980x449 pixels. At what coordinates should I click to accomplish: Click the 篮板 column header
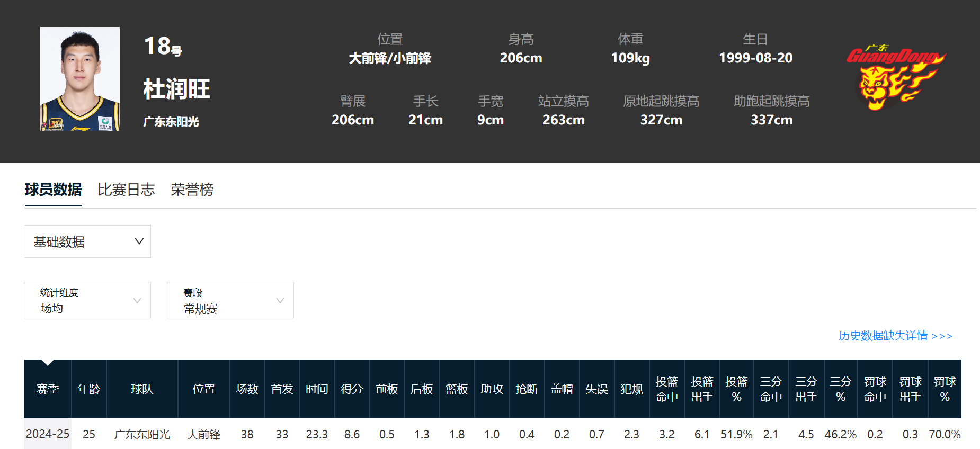click(x=457, y=389)
